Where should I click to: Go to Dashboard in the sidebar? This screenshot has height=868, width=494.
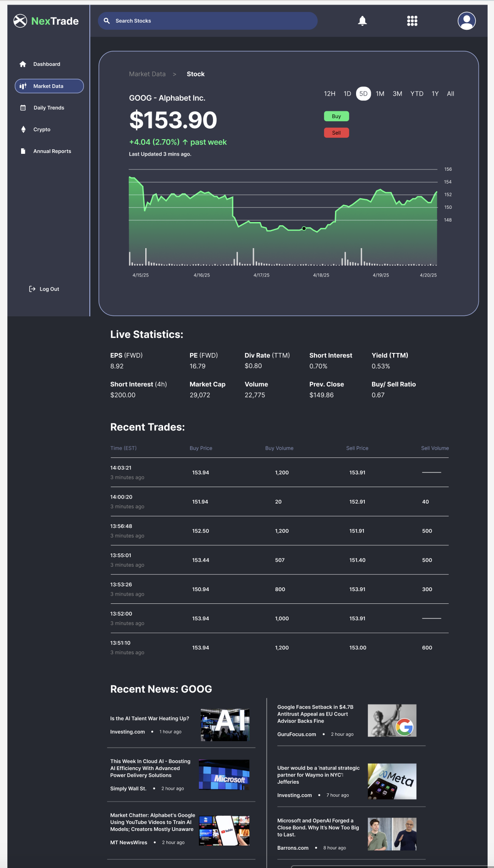point(47,64)
